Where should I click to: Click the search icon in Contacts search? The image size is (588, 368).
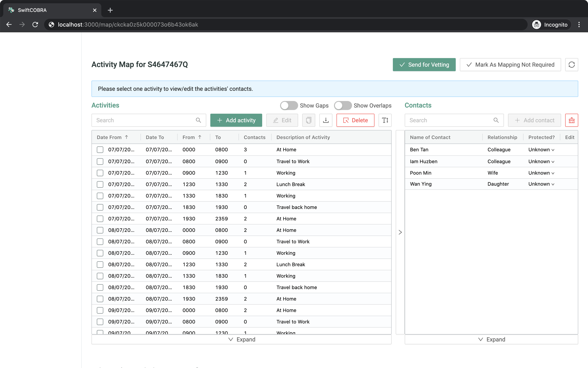point(496,120)
